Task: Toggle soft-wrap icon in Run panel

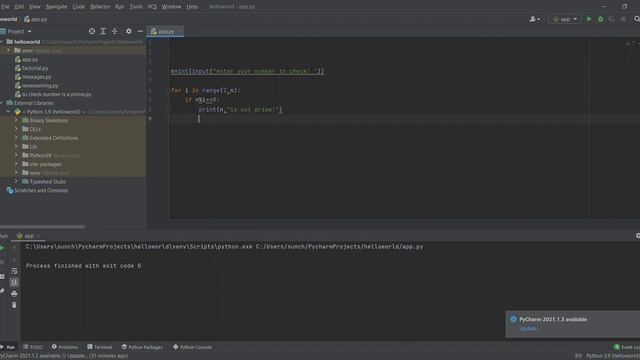Action: [14, 271]
